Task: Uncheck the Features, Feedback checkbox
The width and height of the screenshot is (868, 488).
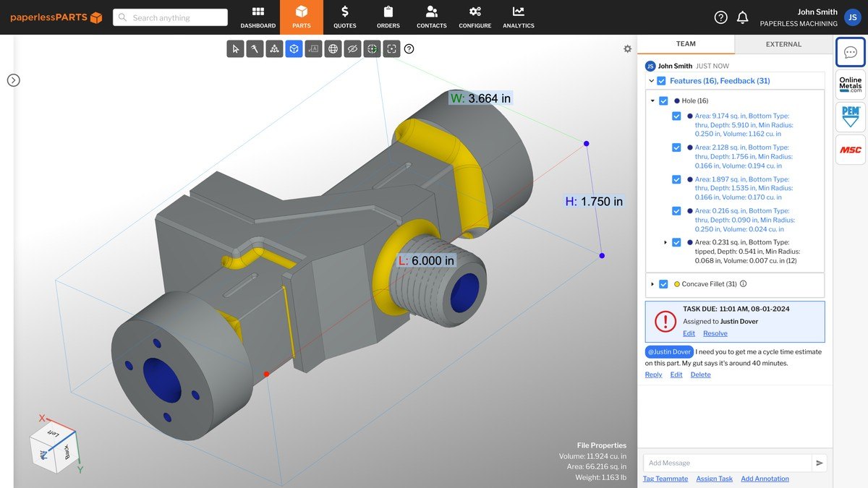Action: (661, 81)
